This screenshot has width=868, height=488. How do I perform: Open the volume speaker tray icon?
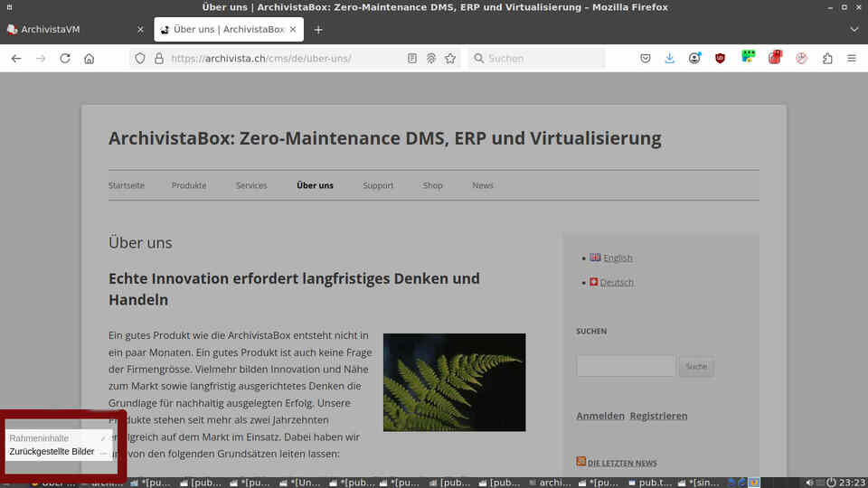point(809,483)
